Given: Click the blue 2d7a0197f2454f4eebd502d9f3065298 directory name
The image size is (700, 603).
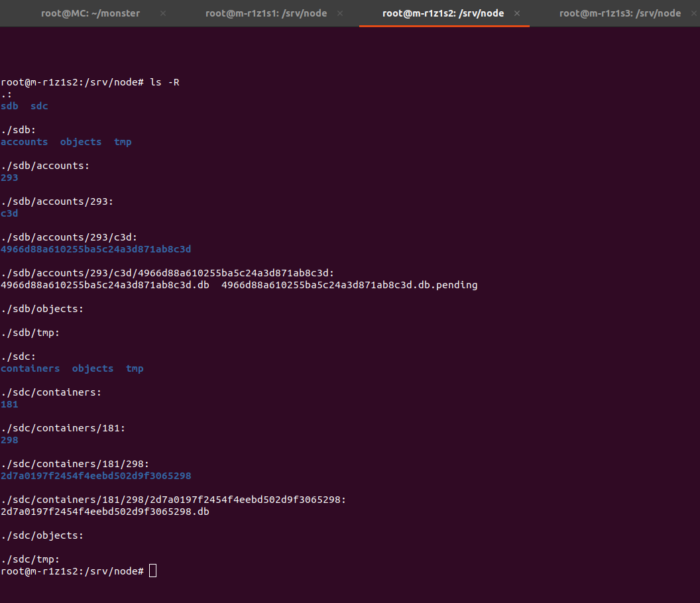Looking at the screenshot, I should [96, 476].
